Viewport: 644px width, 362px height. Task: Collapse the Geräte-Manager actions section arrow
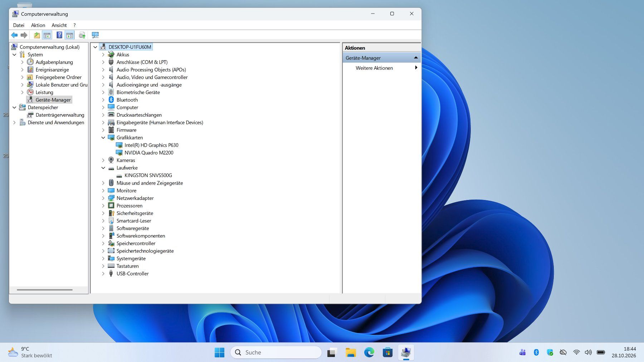(416, 58)
